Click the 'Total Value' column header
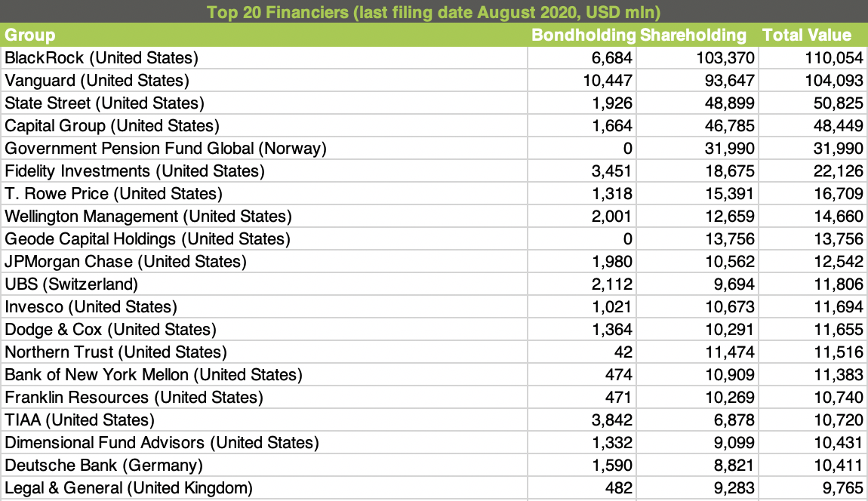868x501 pixels. (x=813, y=35)
